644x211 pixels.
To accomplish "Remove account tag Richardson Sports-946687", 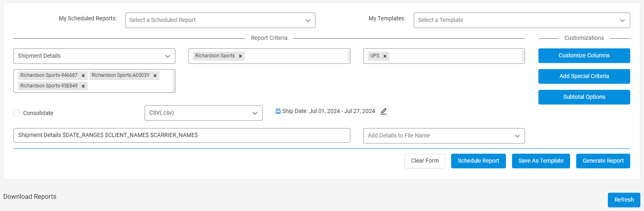I will coord(83,76).
